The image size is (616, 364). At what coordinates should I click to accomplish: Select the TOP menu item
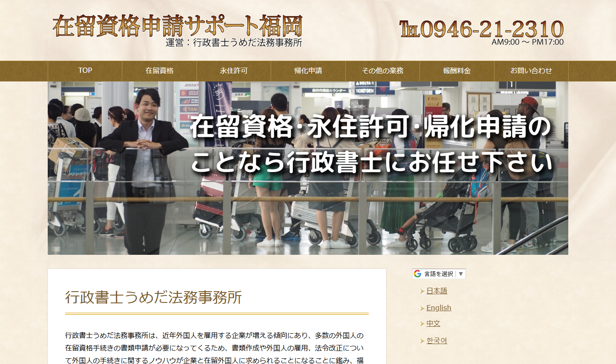(x=84, y=71)
